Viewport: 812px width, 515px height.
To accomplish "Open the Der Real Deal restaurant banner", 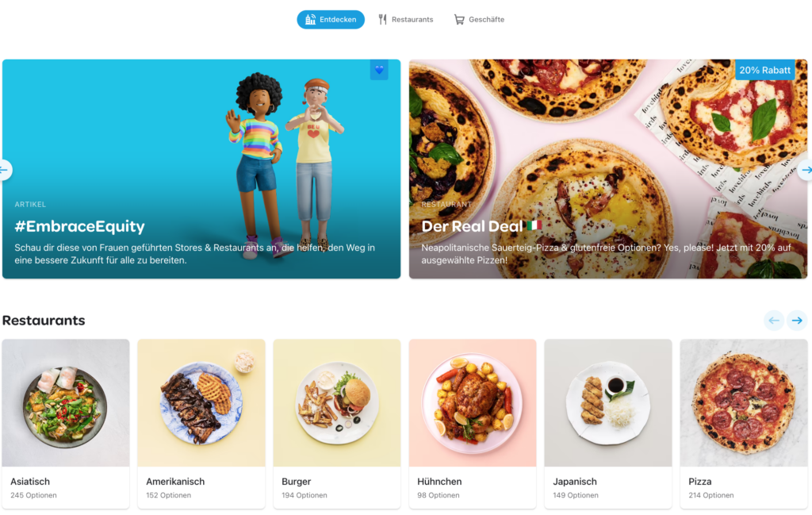I will coord(608,169).
